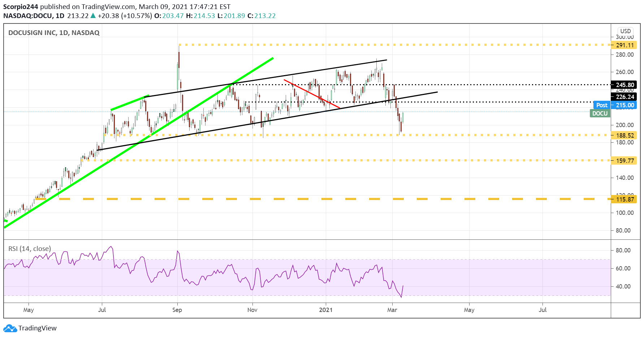Image resolution: width=644 pixels, height=338 pixels.
Task: Click the +20.38 (+10.57%) change value
Action: [x=125, y=16]
